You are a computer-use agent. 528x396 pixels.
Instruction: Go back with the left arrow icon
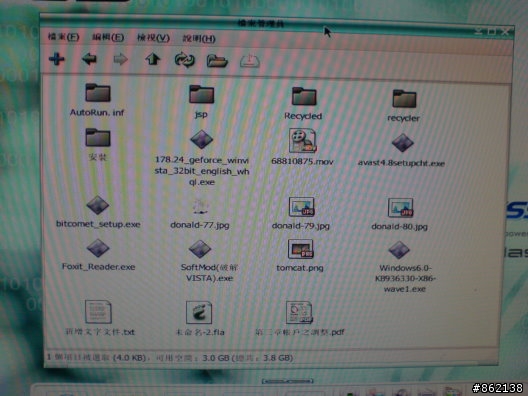(x=89, y=59)
